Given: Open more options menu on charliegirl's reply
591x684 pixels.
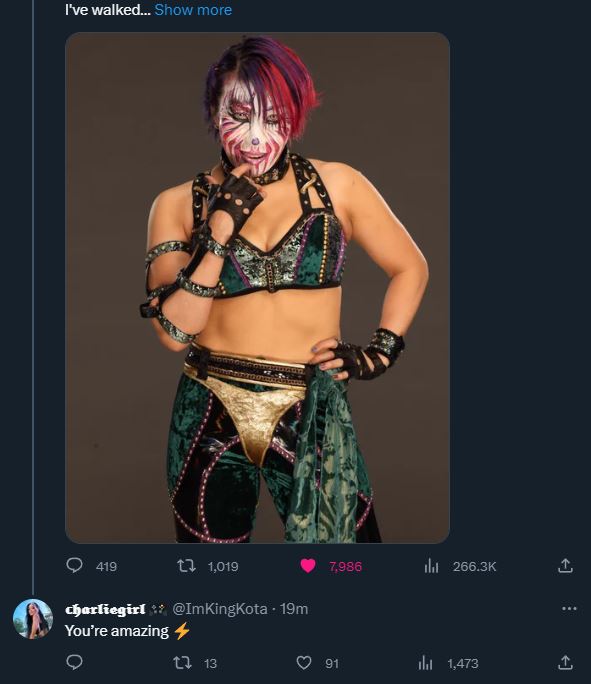Looking at the screenshot, I should click(569, 609).
